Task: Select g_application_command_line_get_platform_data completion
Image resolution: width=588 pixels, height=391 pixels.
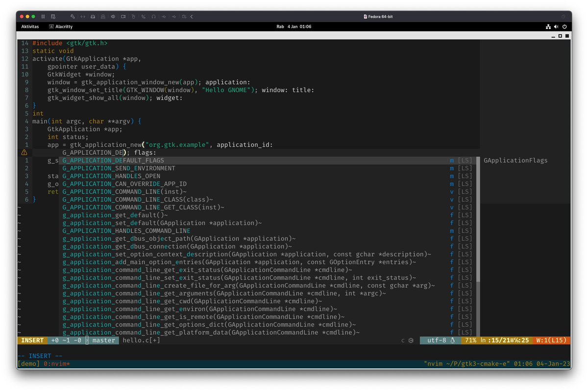Action: [268, 333]
